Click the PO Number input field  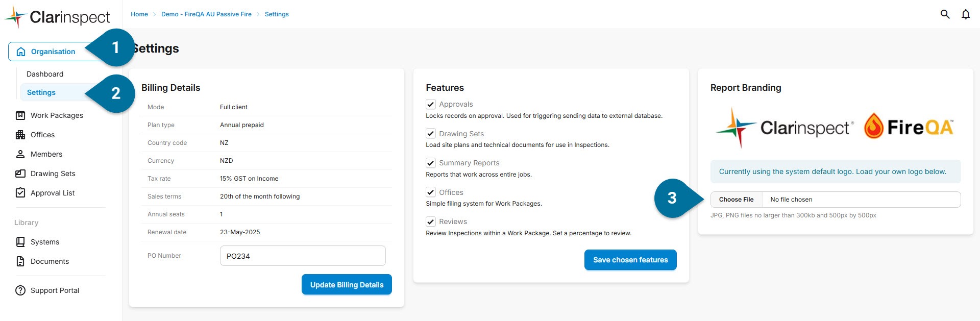pyautogui.click(x=303, y=256)
